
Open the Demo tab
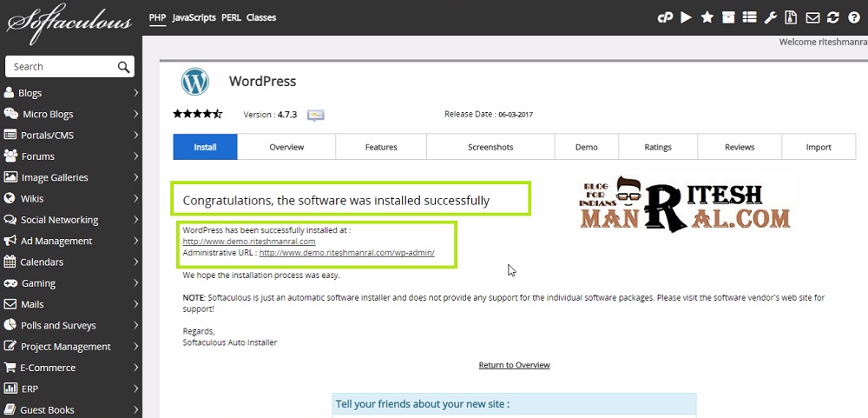coord(586,147)
